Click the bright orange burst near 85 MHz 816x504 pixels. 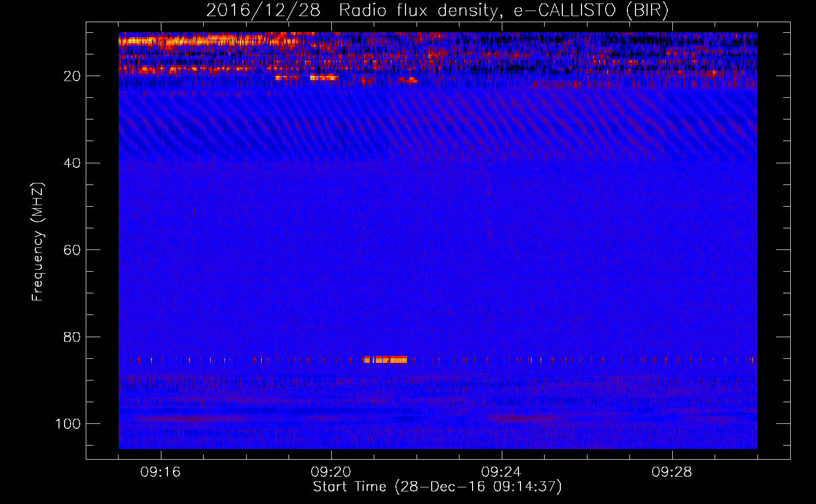[x=385, y=360]
